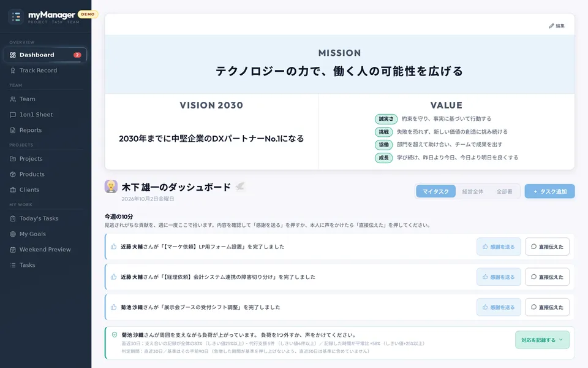Screen dimensions: 588x368
Task: Click the Products box icon
Action: click(x=13, y=174)
